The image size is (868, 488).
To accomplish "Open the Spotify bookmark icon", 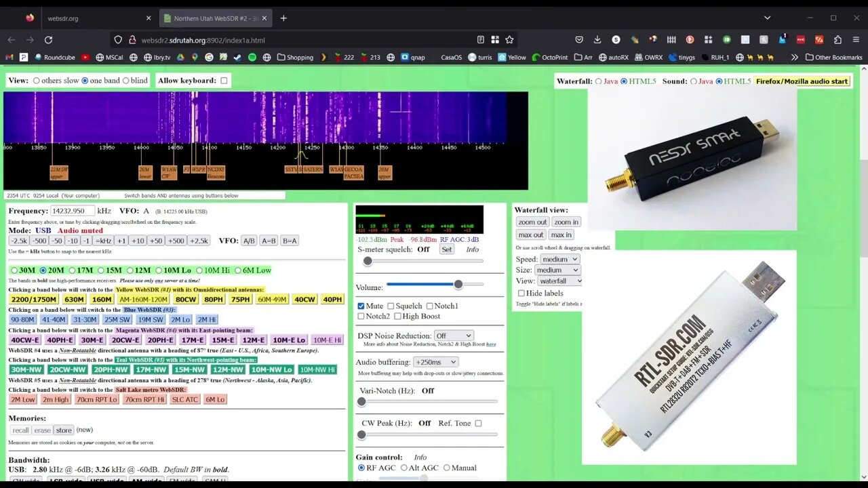I will coord(252,58).
